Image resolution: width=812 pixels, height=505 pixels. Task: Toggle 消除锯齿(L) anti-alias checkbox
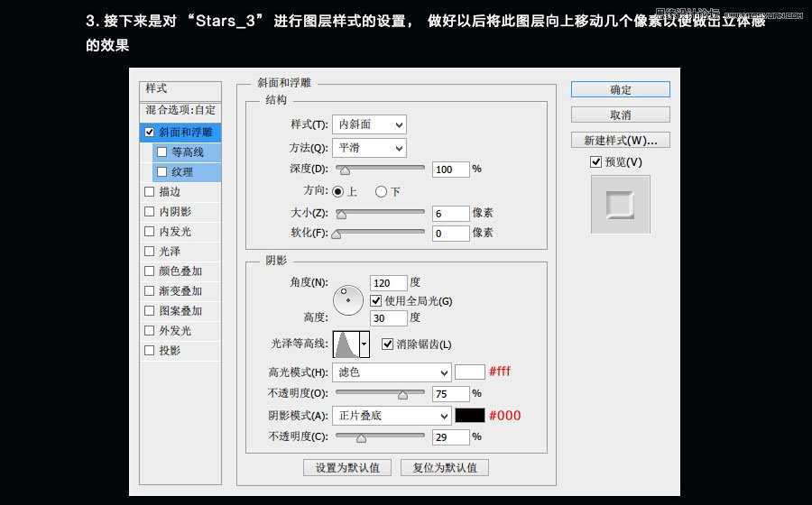387,344
